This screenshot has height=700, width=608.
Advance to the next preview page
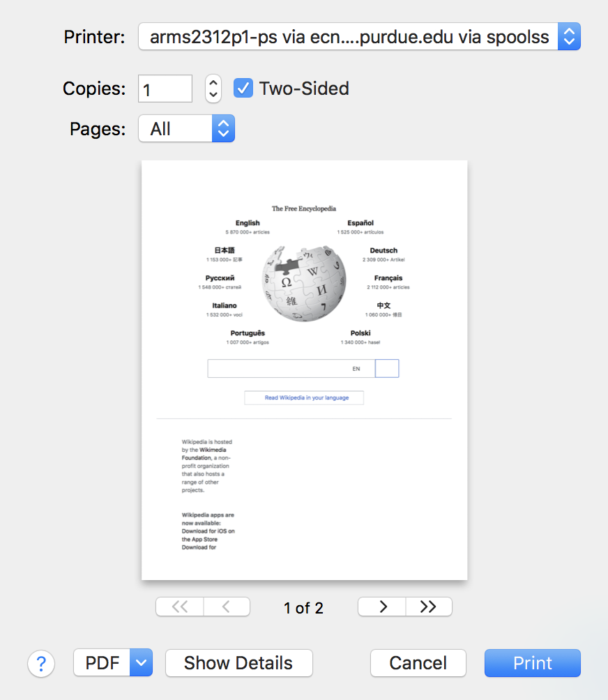click(382, 607)
